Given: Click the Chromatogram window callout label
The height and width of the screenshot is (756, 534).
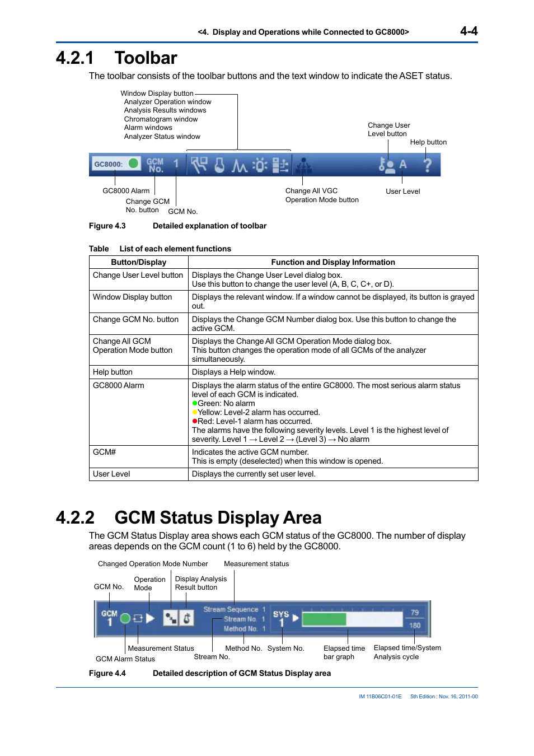Looking at the screenshot, I should click(x=161, y=119).
